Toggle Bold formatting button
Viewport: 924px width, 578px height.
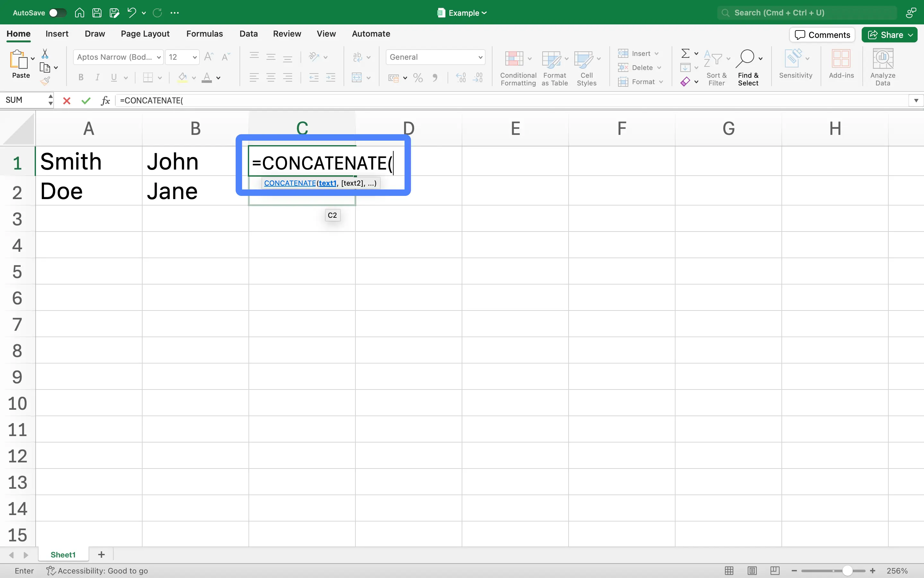pos(80,78)
